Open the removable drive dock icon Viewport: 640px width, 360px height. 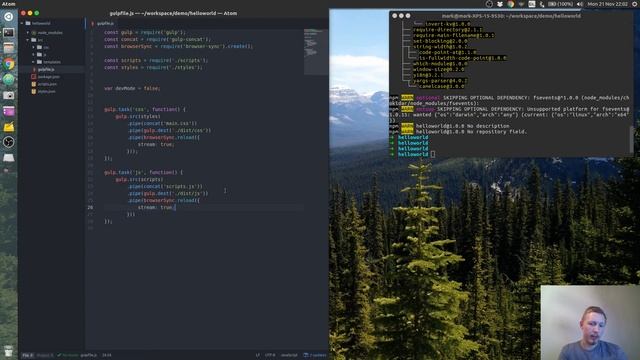click(x=9, y=158)
